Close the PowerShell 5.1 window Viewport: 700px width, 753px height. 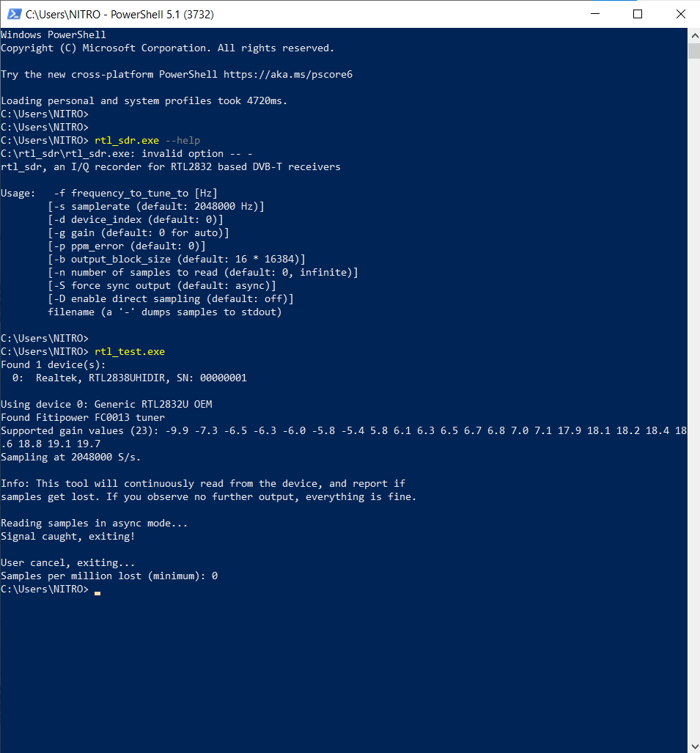[680, 14]
